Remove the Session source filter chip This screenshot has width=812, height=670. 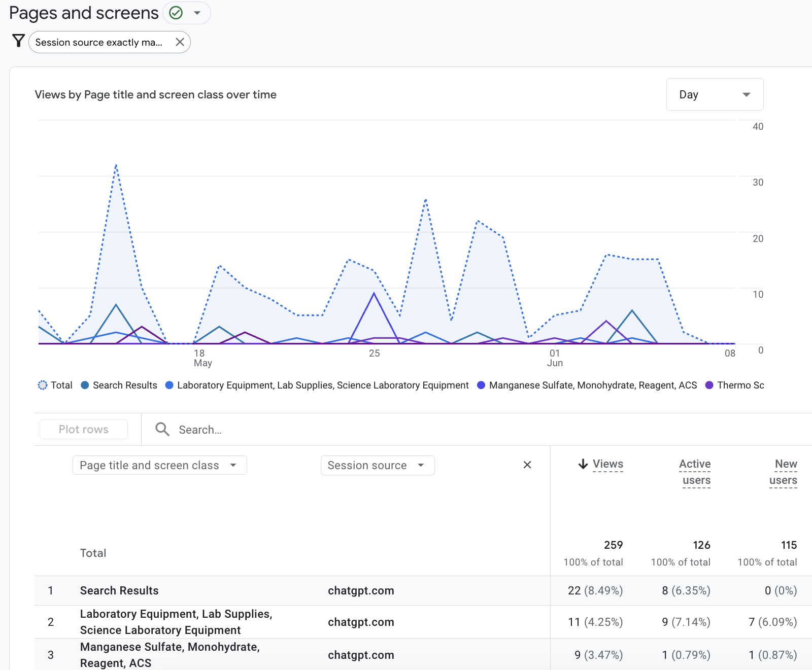click(180, 42)
